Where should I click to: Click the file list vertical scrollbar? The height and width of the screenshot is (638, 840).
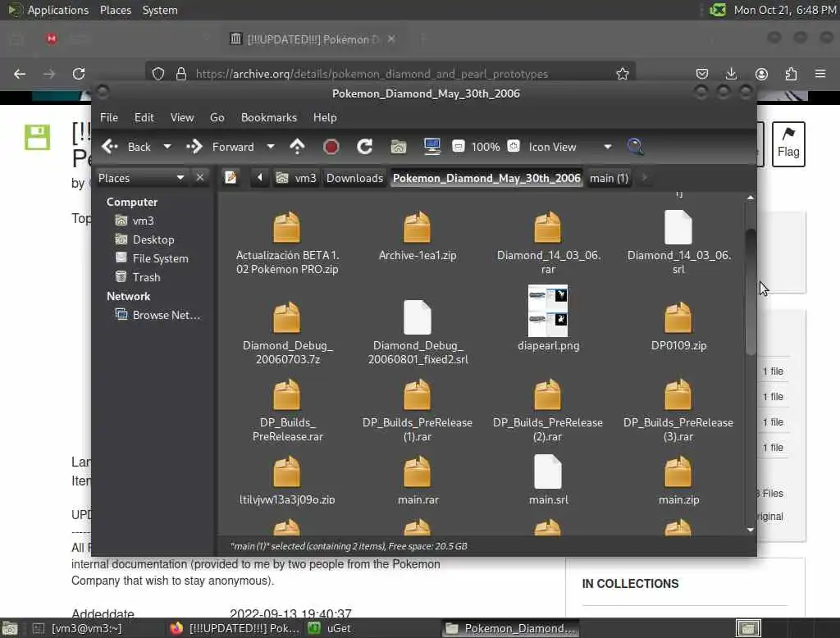point(751,292)
